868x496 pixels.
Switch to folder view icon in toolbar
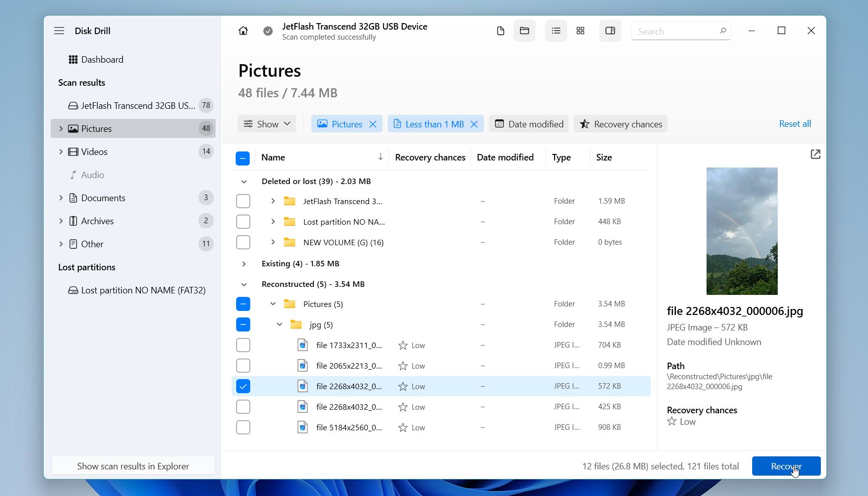point(525,31)
